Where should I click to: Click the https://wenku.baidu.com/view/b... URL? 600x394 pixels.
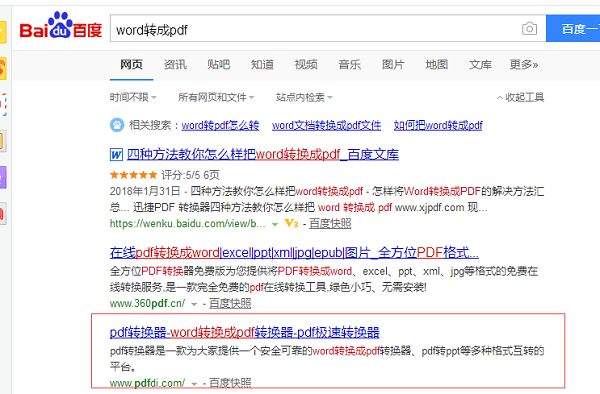click(x=188, y=223)
